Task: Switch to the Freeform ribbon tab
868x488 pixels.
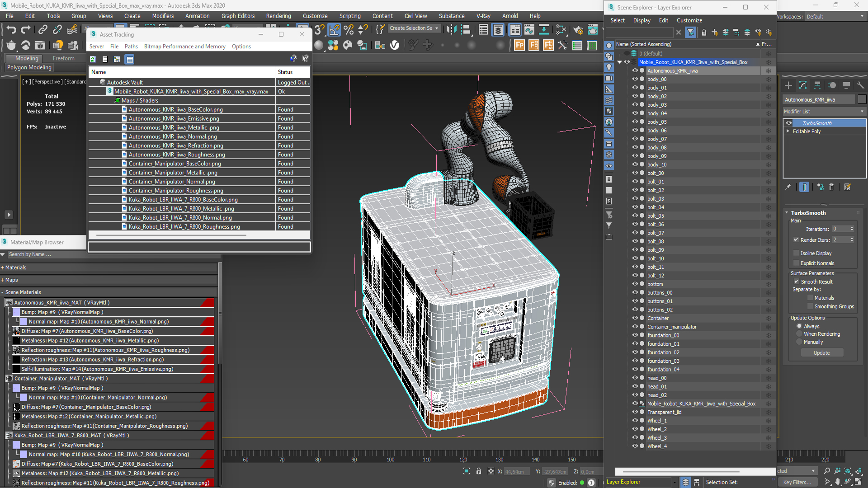Action: [63, 58]
